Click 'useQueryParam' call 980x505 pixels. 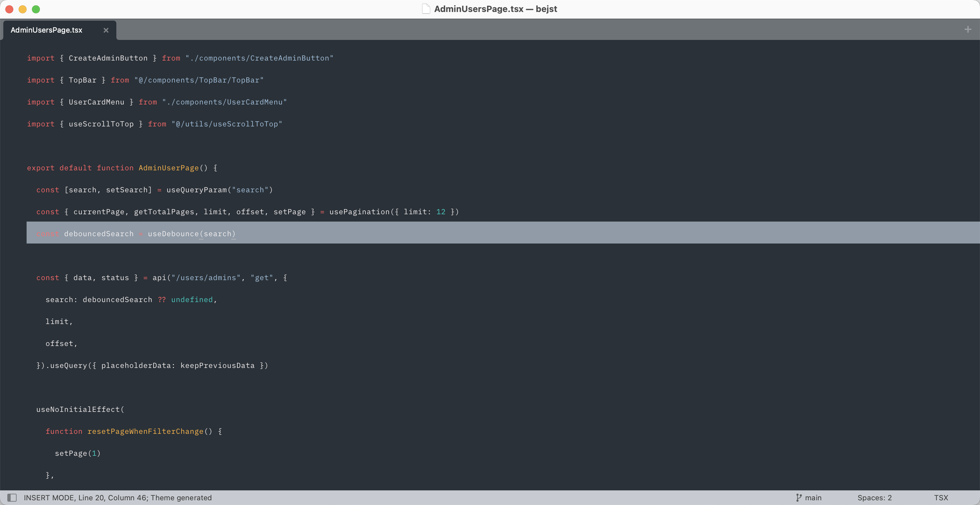pos(197,190)
